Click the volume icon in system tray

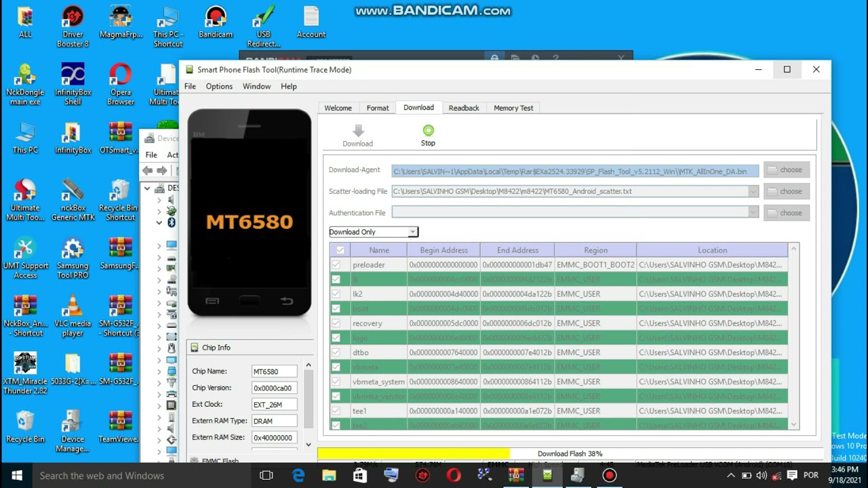[762, 475]
